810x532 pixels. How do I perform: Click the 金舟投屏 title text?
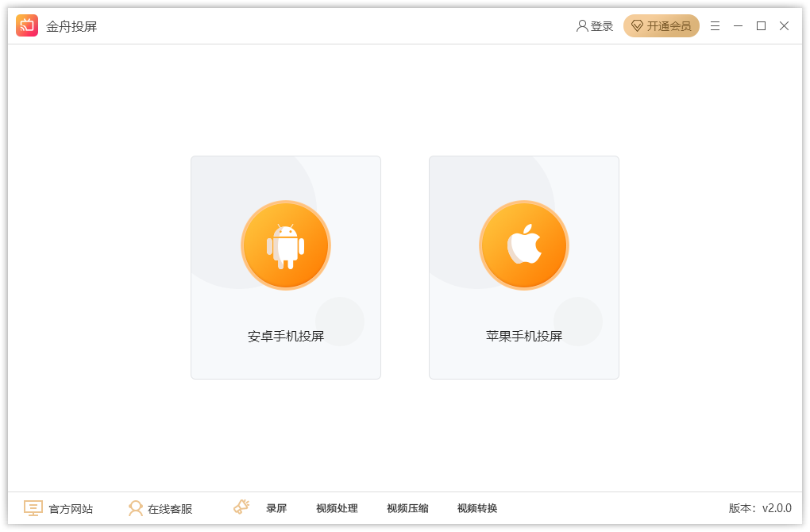(71, 26)
